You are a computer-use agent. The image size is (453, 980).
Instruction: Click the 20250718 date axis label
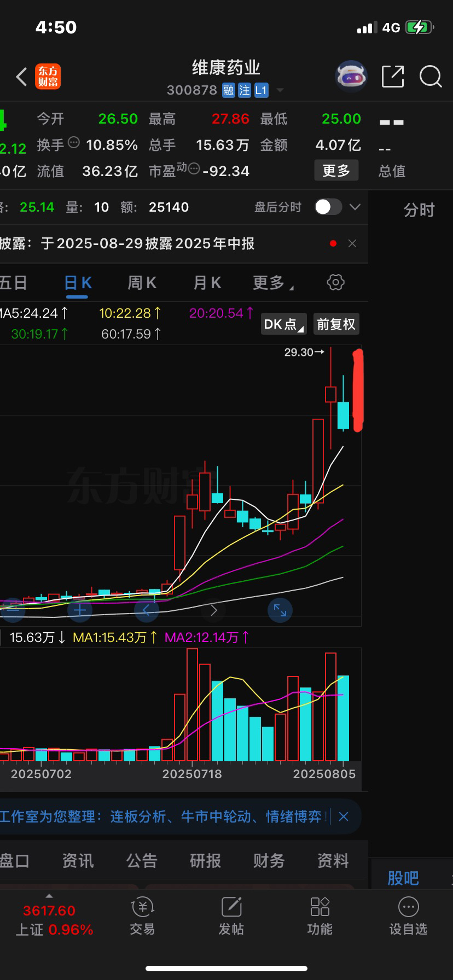pos(192,774)
